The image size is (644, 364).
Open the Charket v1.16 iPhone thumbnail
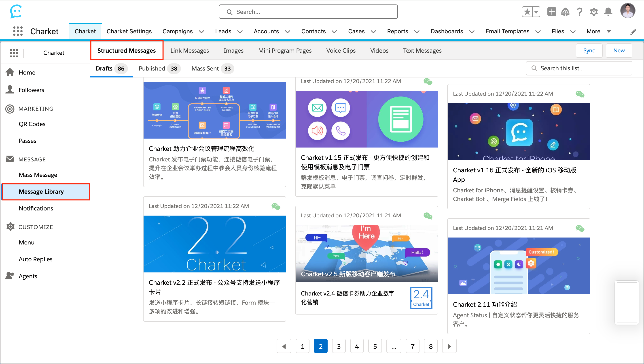click(x=519, y=132)
